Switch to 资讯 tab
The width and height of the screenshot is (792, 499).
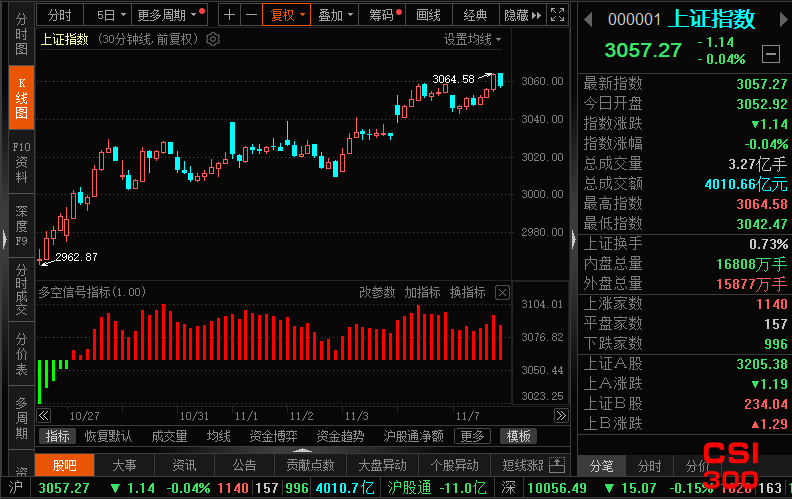[x=184, y=465]
